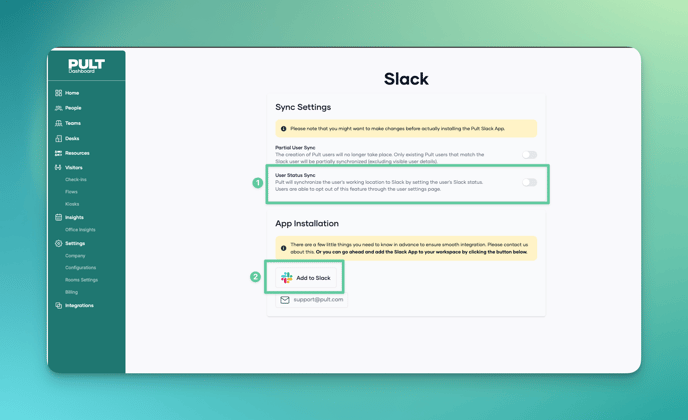Open Settings in the sidebar
This screenshot has width=688, height=420.
[75, 244]
